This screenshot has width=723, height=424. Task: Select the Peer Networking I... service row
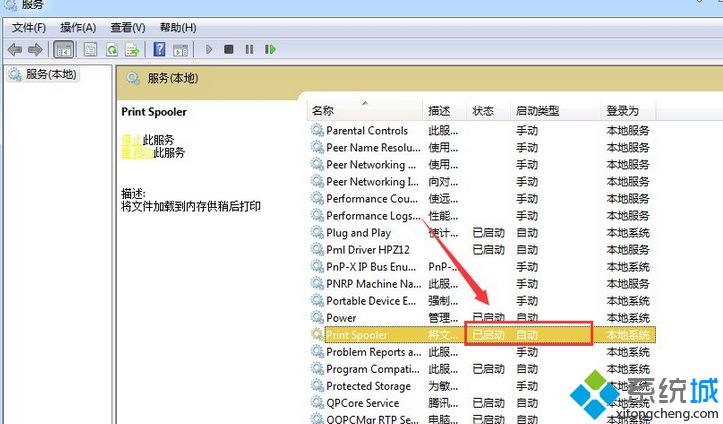click(x=482, y=182)
